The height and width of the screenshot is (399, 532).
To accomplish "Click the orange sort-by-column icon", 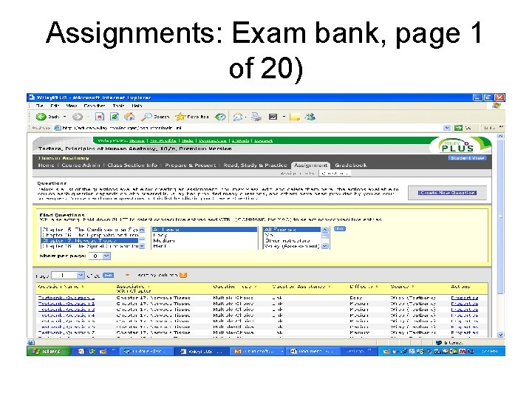I will [183, 275].
